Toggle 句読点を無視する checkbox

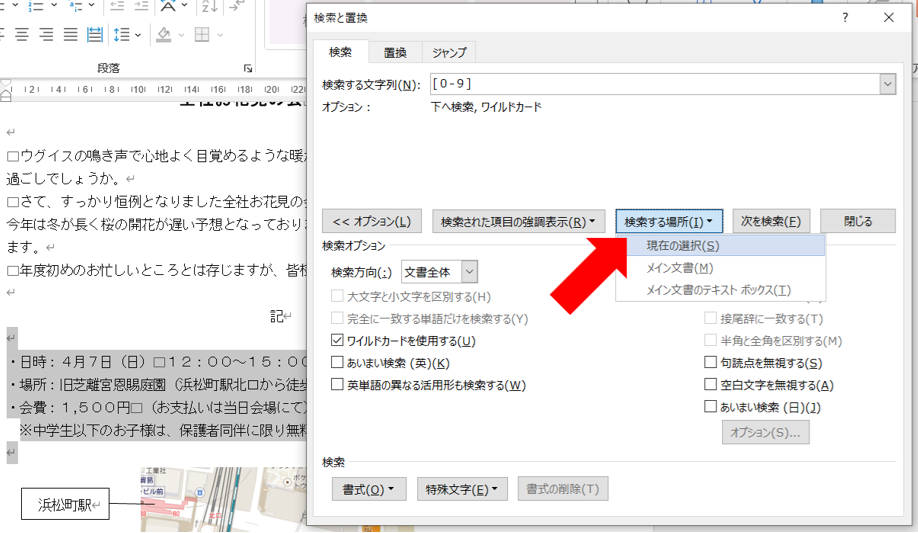pyautogui.click(x=710, y=363)
